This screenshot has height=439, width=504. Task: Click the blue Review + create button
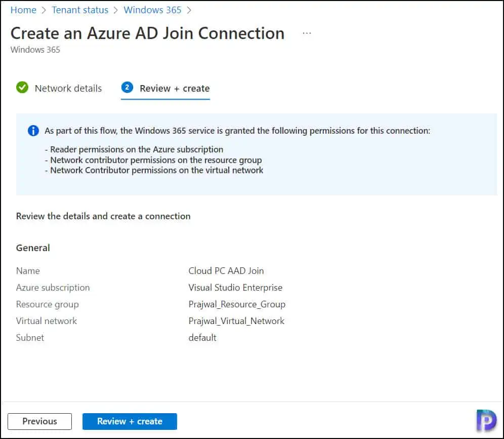130,421
